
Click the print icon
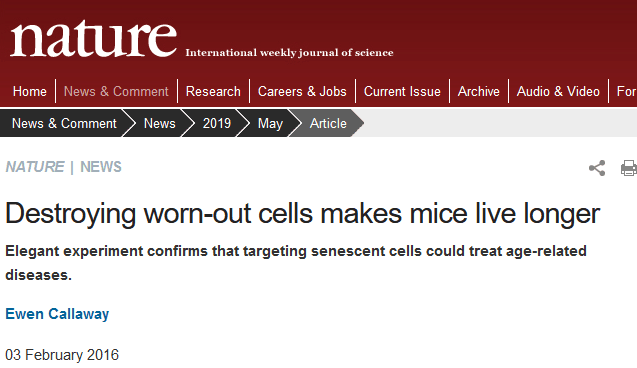pyautogui.click(x=628, y=168)
